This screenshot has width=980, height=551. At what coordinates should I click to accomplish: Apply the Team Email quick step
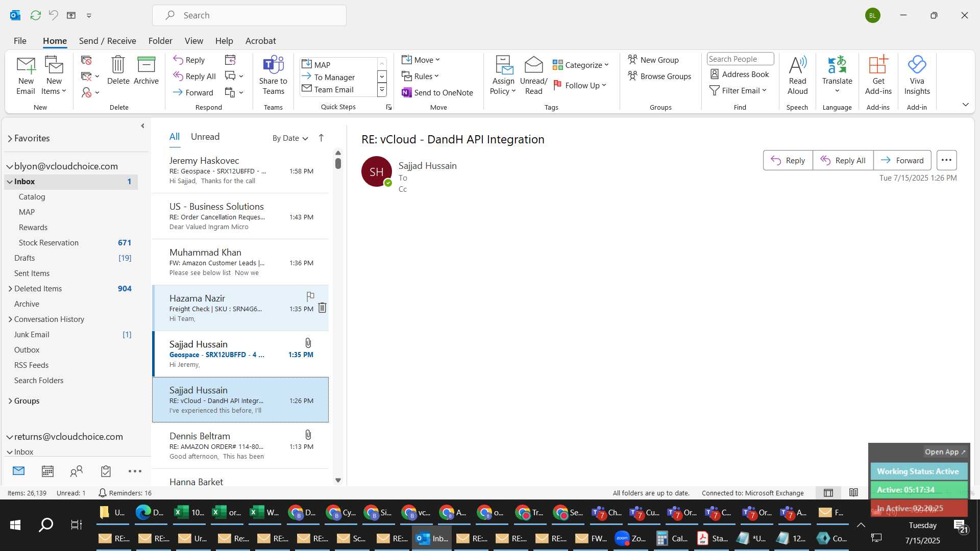(x=338, y=89)
